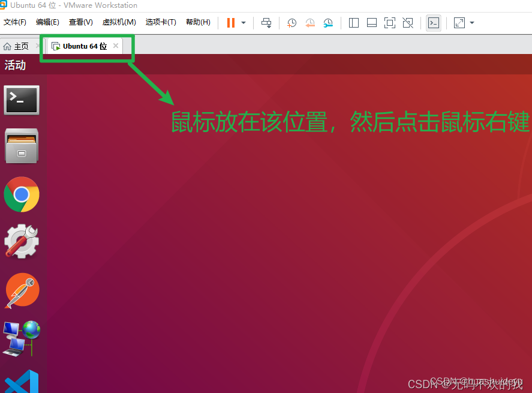Launch Chrome from the Ubuntu dock

tap(22, 194)
